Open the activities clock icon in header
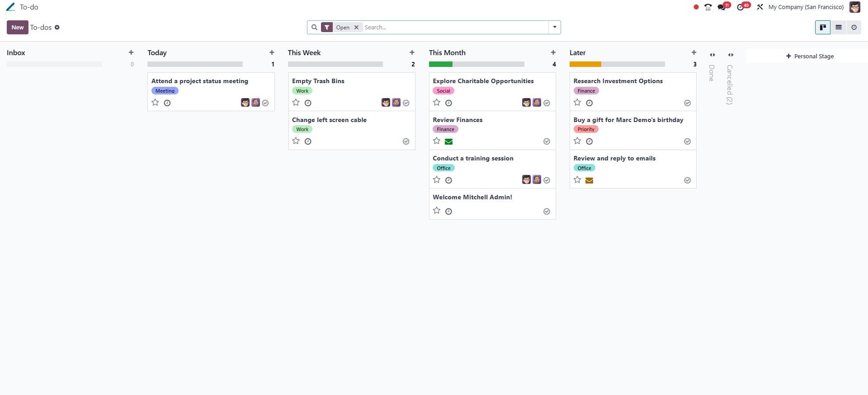Viewport: 868px width, 395px height. [741, 7]
